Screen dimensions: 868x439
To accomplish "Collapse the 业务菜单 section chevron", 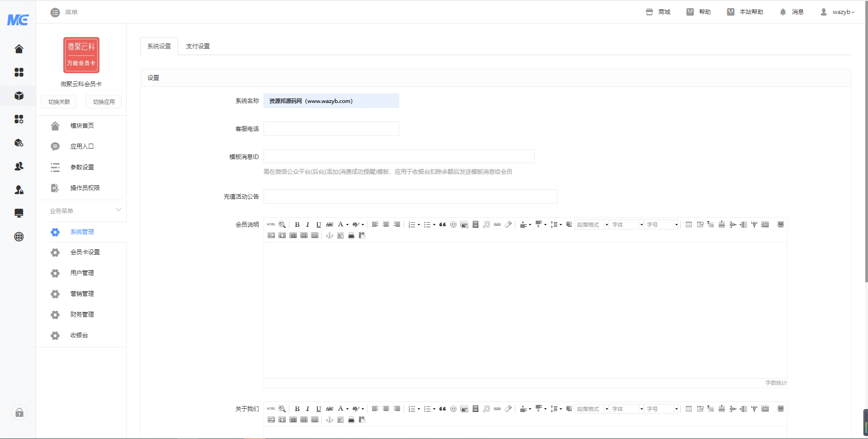I will tap(118, 210).
